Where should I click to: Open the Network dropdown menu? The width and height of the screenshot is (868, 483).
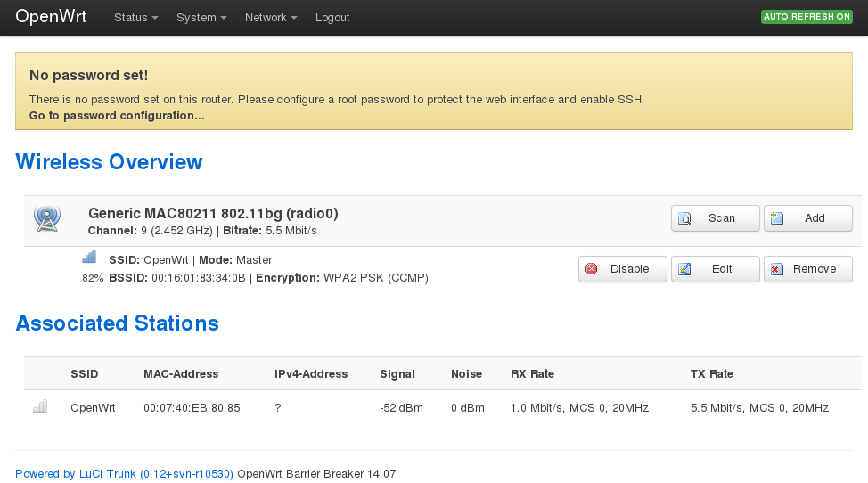[271, 18]
